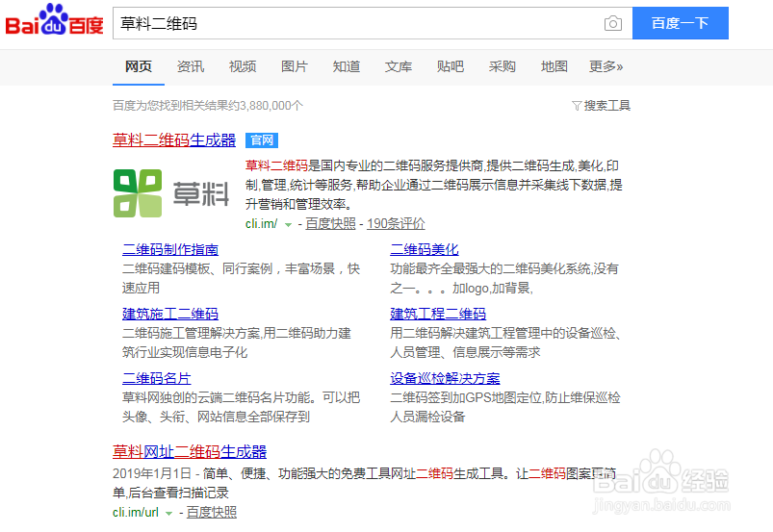
Task: Open the 采购 tab
Action: 502,66
